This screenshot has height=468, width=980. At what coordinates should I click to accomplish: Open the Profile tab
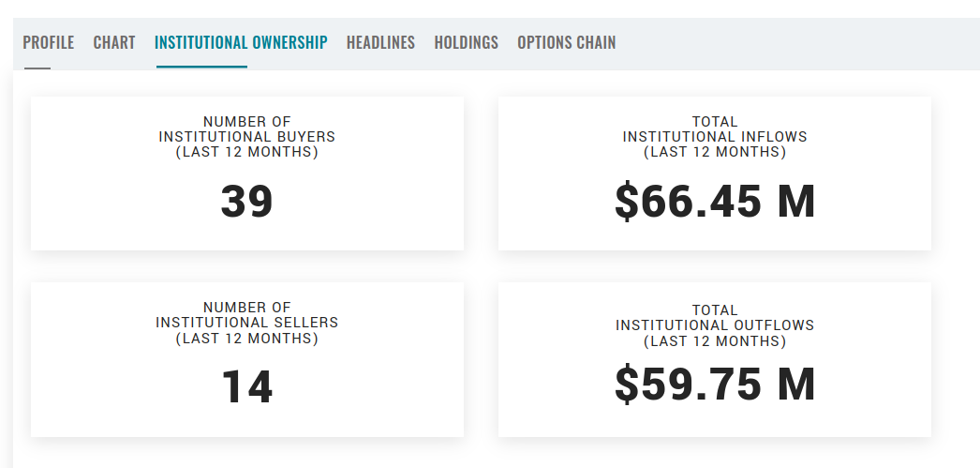[48, 43]
